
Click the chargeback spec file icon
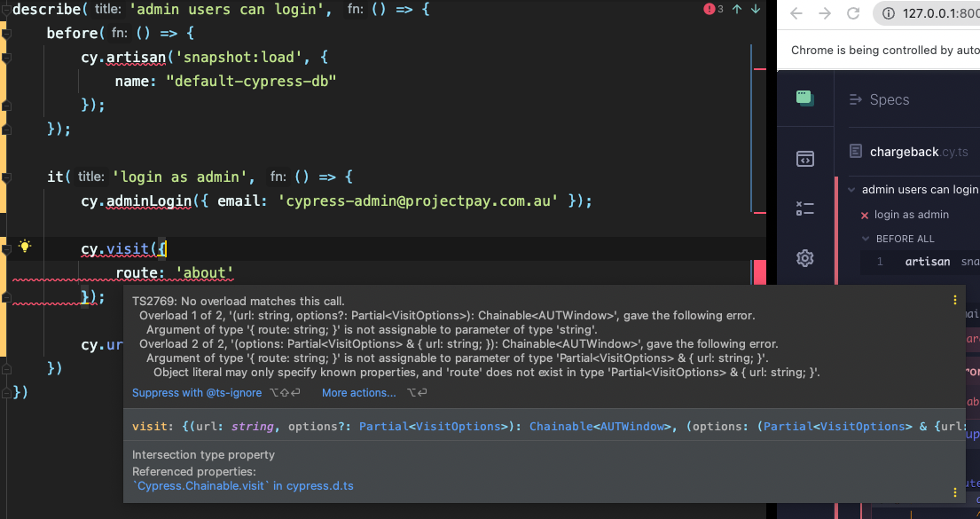856,152
